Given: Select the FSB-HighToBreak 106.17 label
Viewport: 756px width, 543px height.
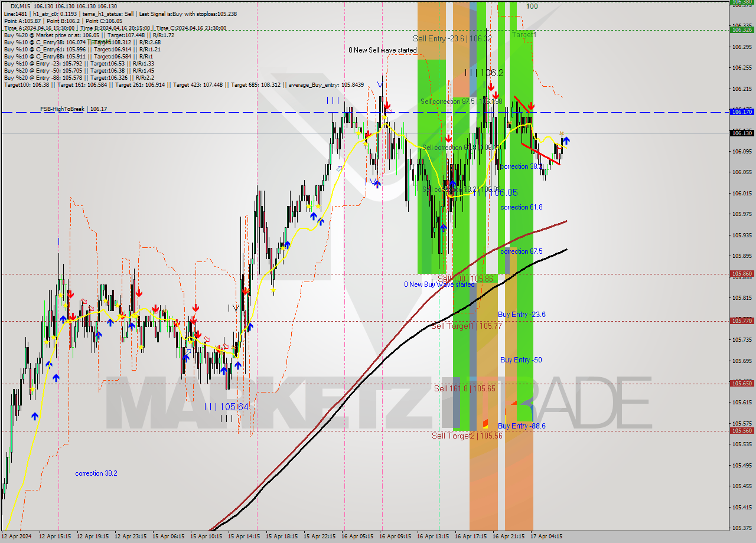Looking at the screenshot, I should pyautogui.click(x=73, y=109).
